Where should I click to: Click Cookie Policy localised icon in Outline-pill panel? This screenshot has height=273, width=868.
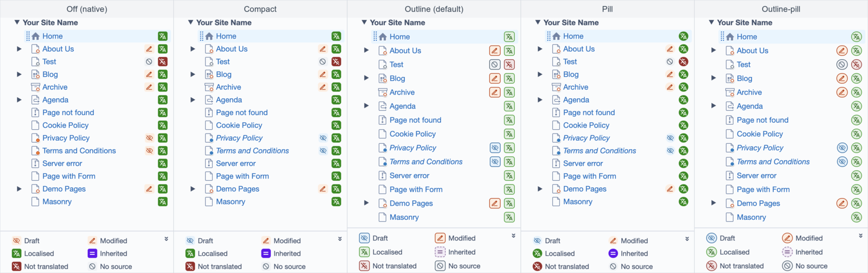[856, 134]
